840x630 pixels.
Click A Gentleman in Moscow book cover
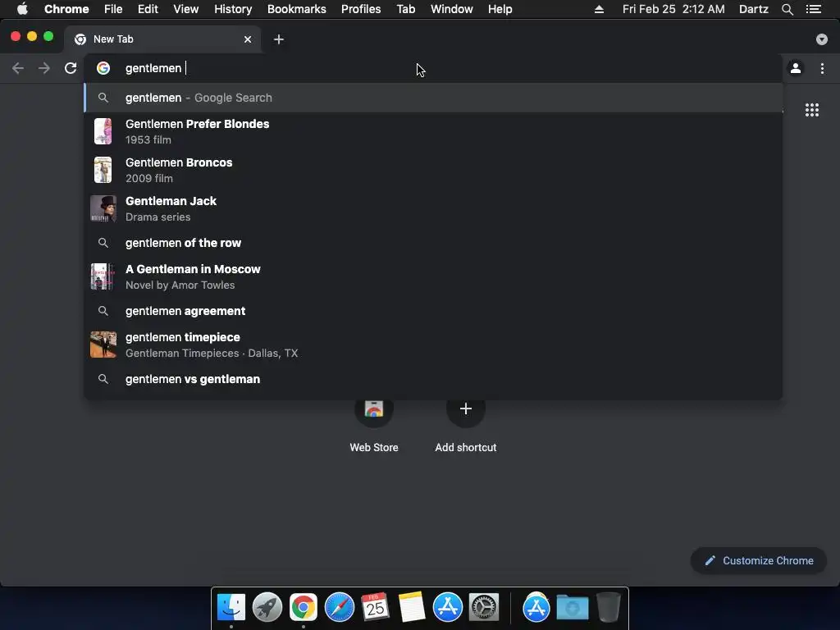(103, 276)
